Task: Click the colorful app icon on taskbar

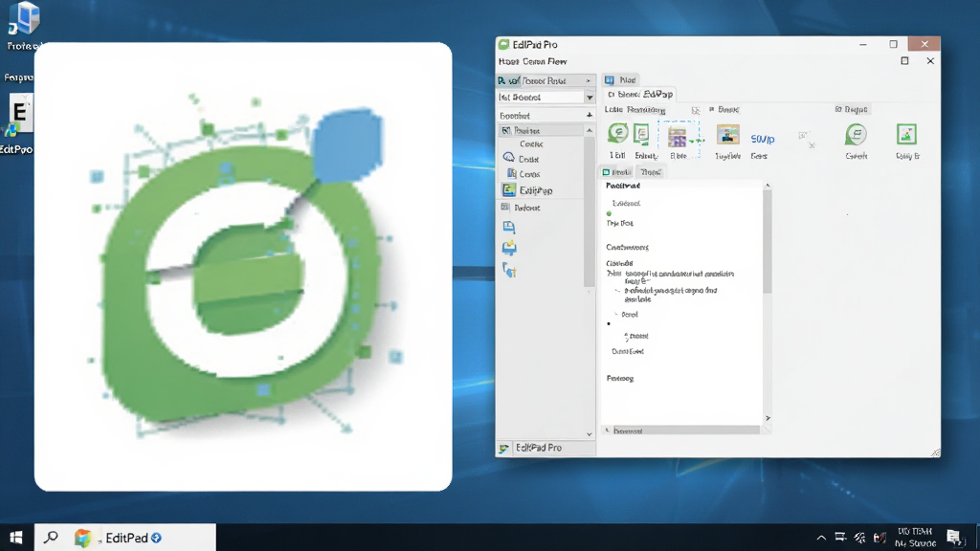Action: [x=82, y=538]
